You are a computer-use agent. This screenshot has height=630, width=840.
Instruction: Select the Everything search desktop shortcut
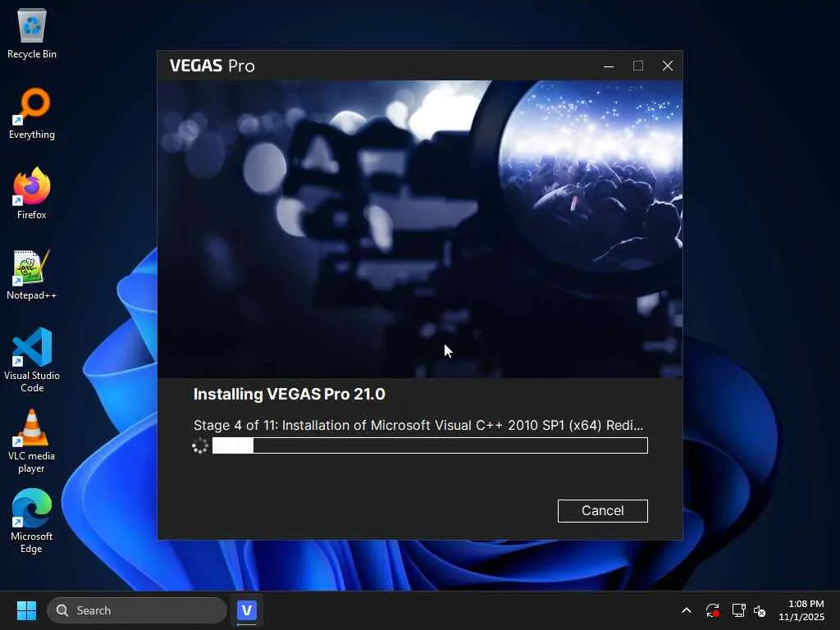(x=32, y=113)
